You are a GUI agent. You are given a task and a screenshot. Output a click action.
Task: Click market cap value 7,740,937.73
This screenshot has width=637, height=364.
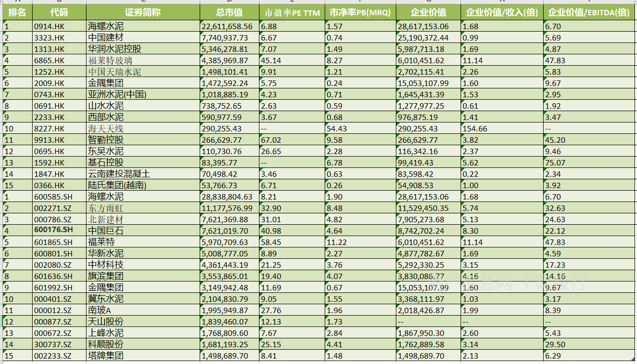point(229,38)
